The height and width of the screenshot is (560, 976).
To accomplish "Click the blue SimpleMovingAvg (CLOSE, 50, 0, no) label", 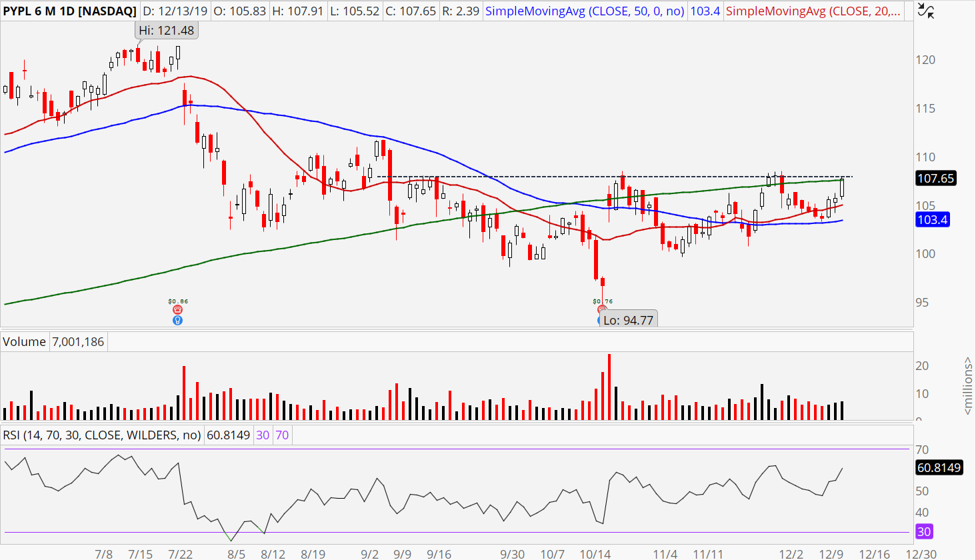I will point(585,11).
